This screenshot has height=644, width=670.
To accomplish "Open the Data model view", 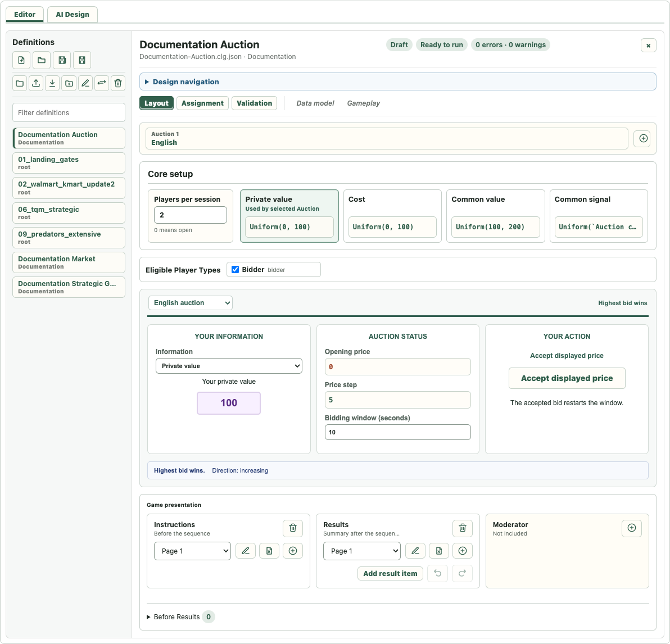I will pyautogui.click(x=315, y=103).
